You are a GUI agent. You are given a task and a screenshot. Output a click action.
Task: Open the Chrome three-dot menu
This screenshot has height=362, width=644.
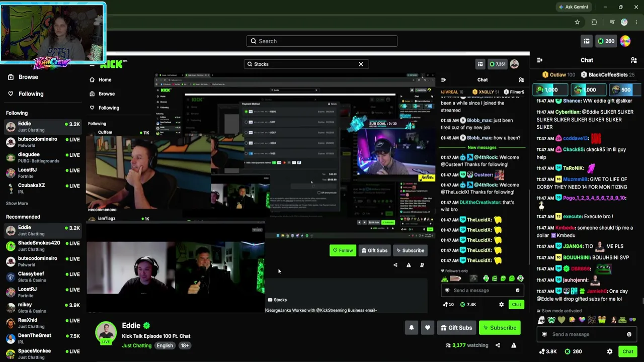point(636,22)
